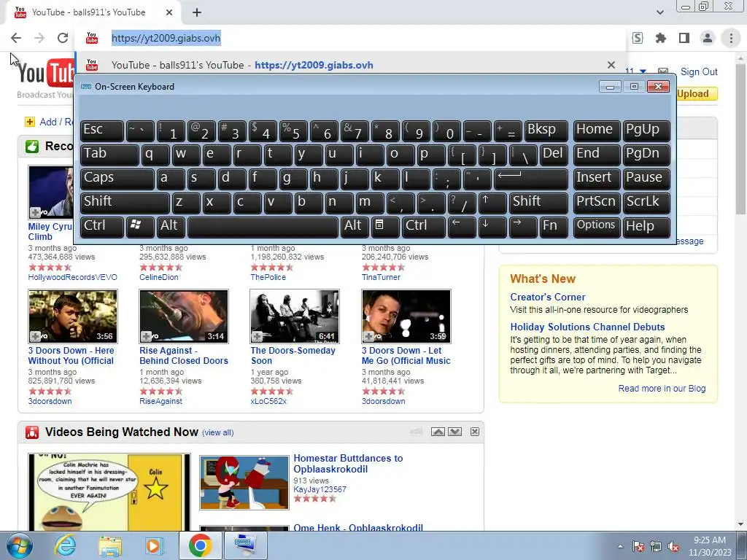Open the Chrome extensions puzzle icon
The width and height of the screenshot is (747, 560).
pos(661,38)
